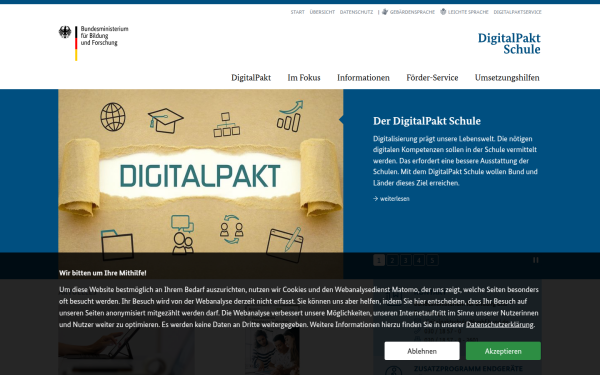Click the Wir bitten um Ihre Mithilfe heading
This screenshot has height=375, width=600.
pos(103,273)
